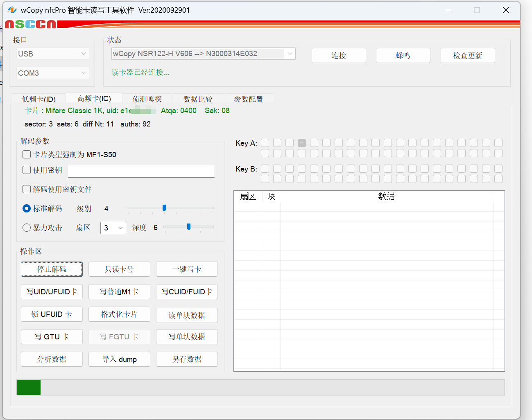Tick the 使用密钥 checkbox

(x=27, y=170)
